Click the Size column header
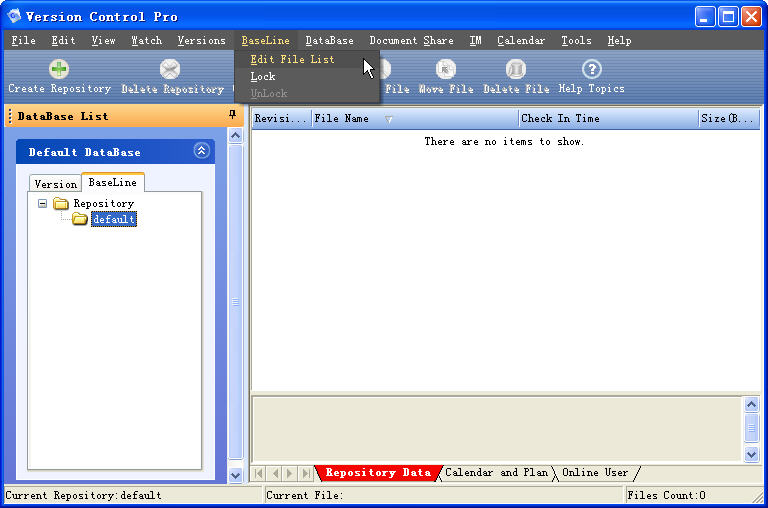This screenshot has height=508, width=768. click(729, 119)
